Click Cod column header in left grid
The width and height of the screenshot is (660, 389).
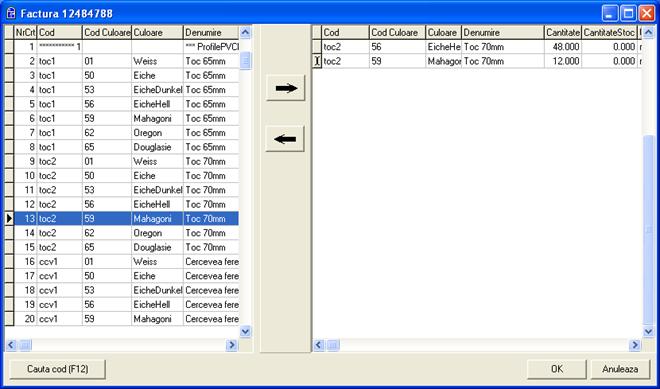[59, 32]
